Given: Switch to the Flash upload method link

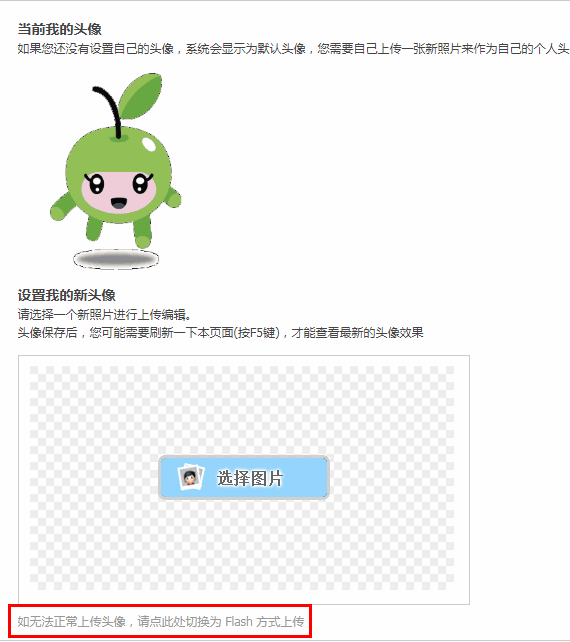Looking at the screenshot, I should 161,622.
